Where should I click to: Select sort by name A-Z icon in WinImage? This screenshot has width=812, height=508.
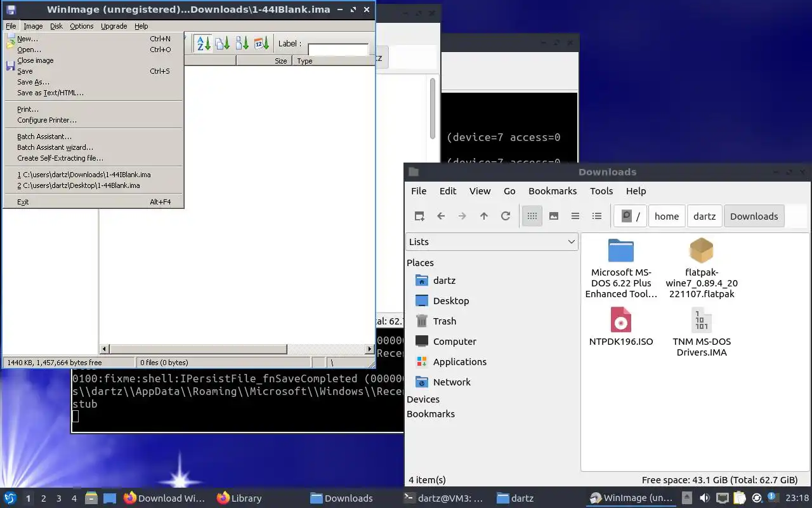tap(204, 43)
